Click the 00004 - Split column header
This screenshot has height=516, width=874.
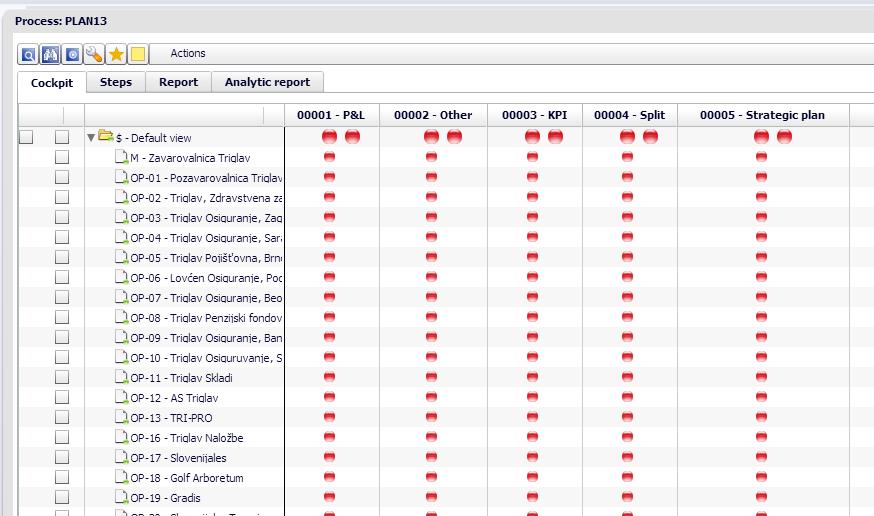click(630, 115)
